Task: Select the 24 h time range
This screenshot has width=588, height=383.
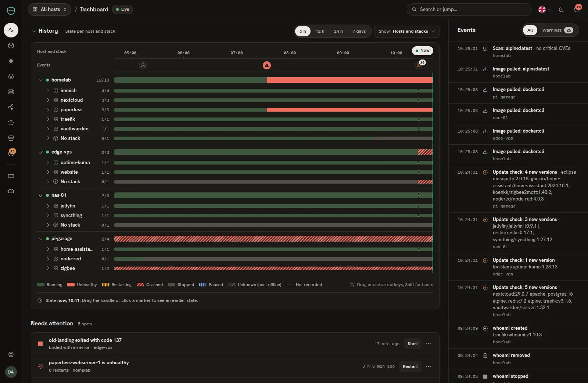Action: [x=338, y=31]
